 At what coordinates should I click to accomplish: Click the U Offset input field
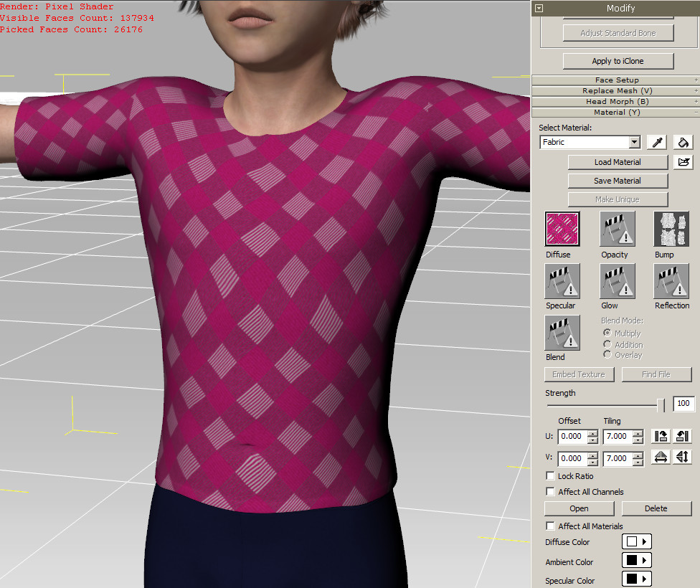[573, 436]
